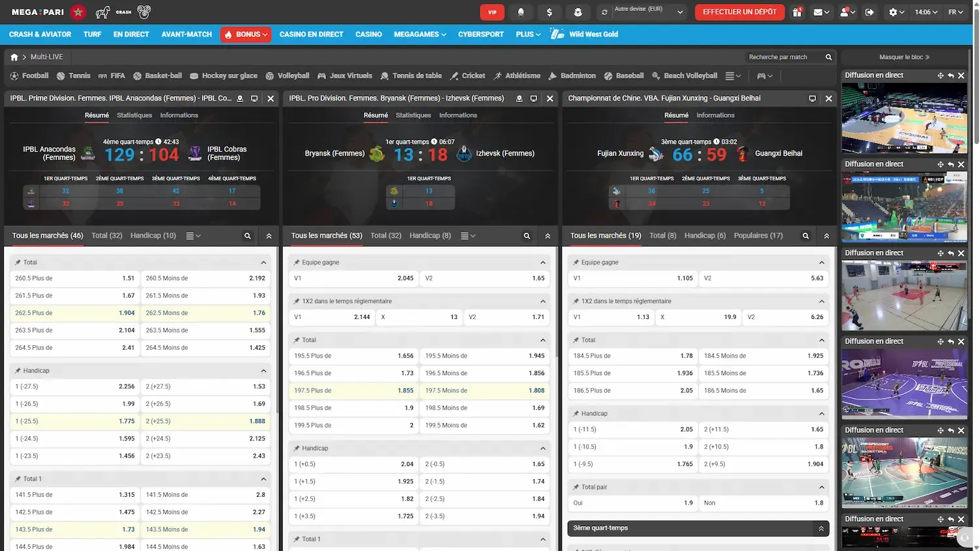Open the CASINO EN DIRECT section
This screenshot has height=551, width=980.
[x=311, y=34]
